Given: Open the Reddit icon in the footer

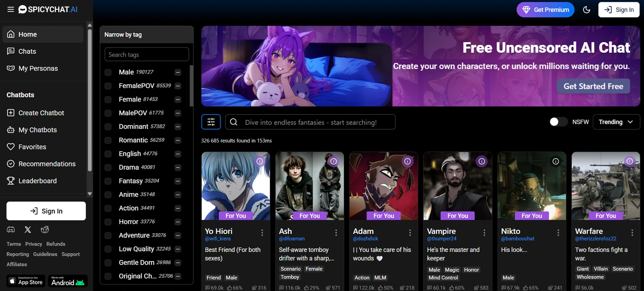Looking at the screenshot, I should [x=45, y=229].
